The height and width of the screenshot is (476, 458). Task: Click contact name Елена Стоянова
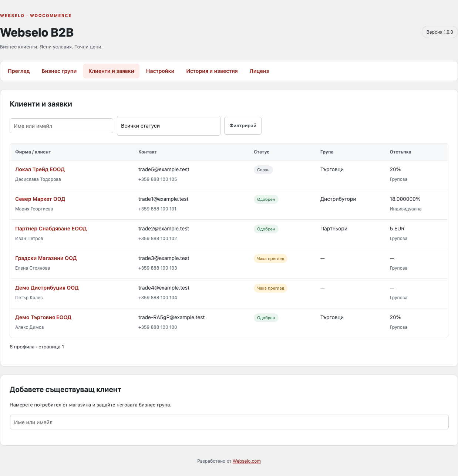click(x=33, y=268)
